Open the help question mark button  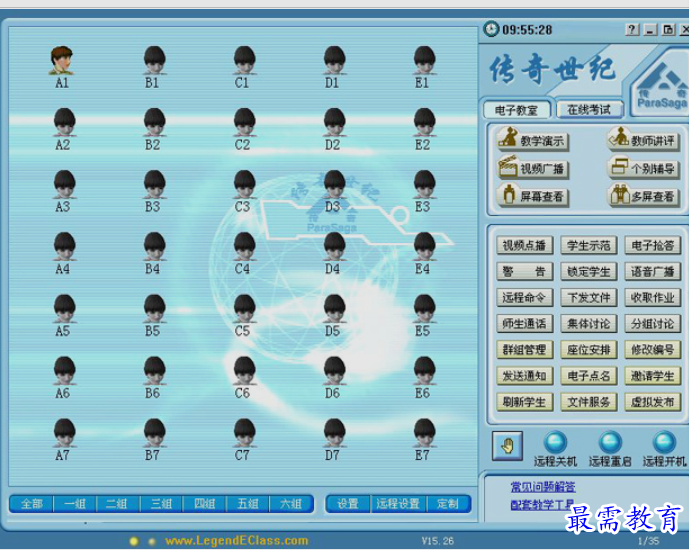[632, 30]
